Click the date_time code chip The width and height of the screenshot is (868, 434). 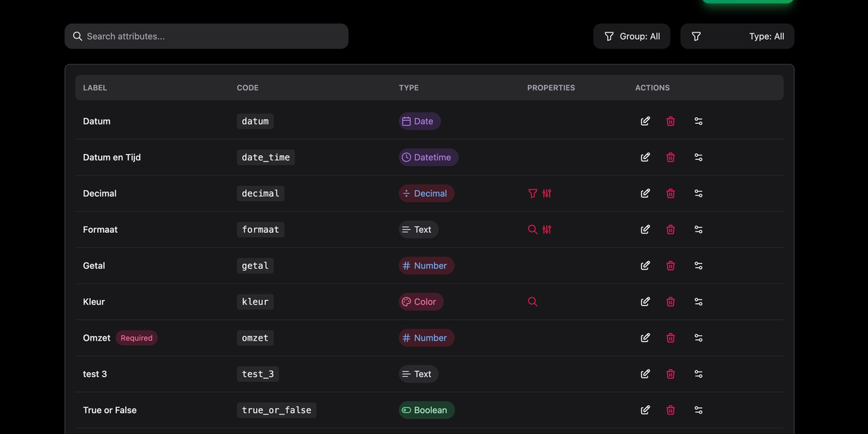click(265, 158)
